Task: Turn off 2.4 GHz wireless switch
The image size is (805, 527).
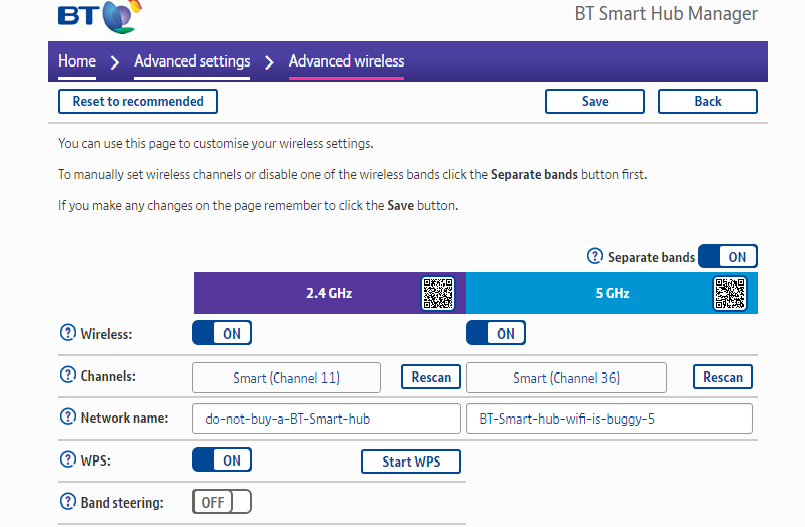Action: point(222,333)
